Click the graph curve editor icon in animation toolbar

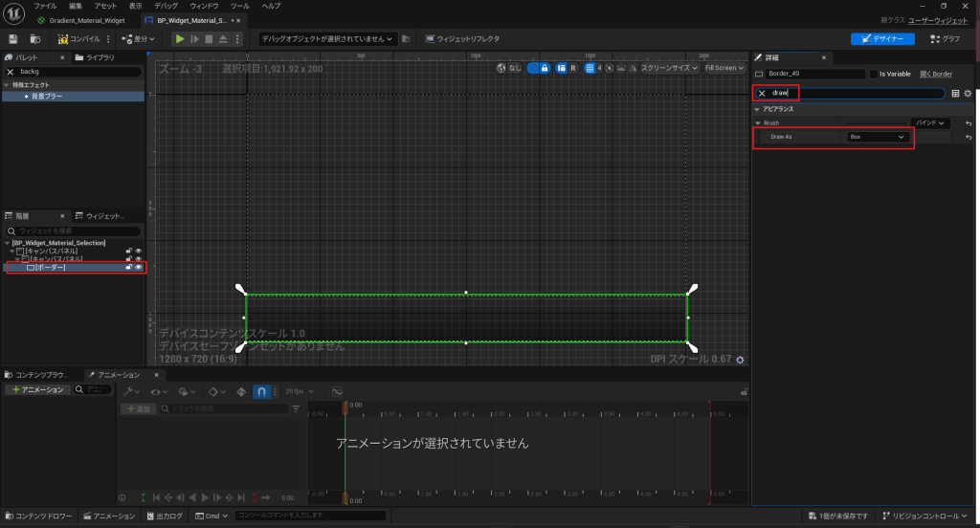pyautogui.click(x=337, y=391)
